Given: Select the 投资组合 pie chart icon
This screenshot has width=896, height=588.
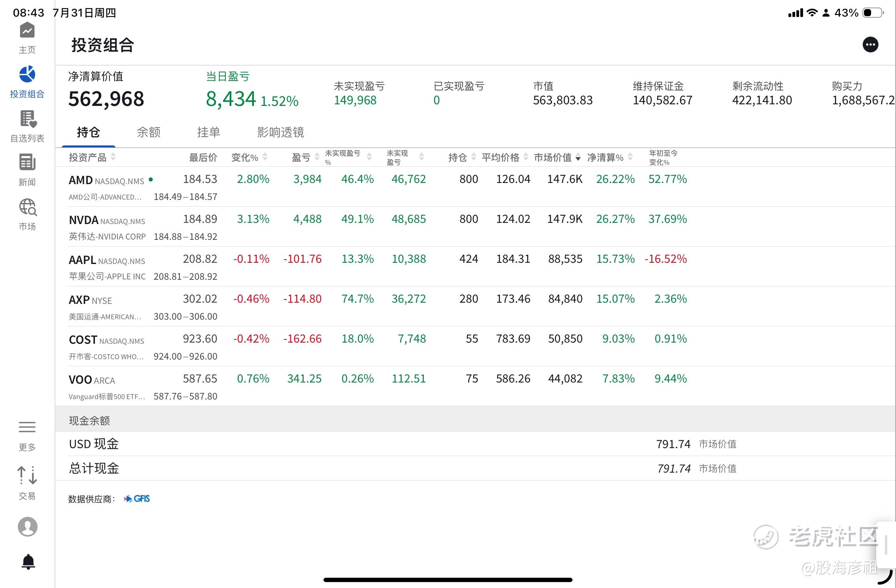Looking at the screenshot, I should click(27, 75).
